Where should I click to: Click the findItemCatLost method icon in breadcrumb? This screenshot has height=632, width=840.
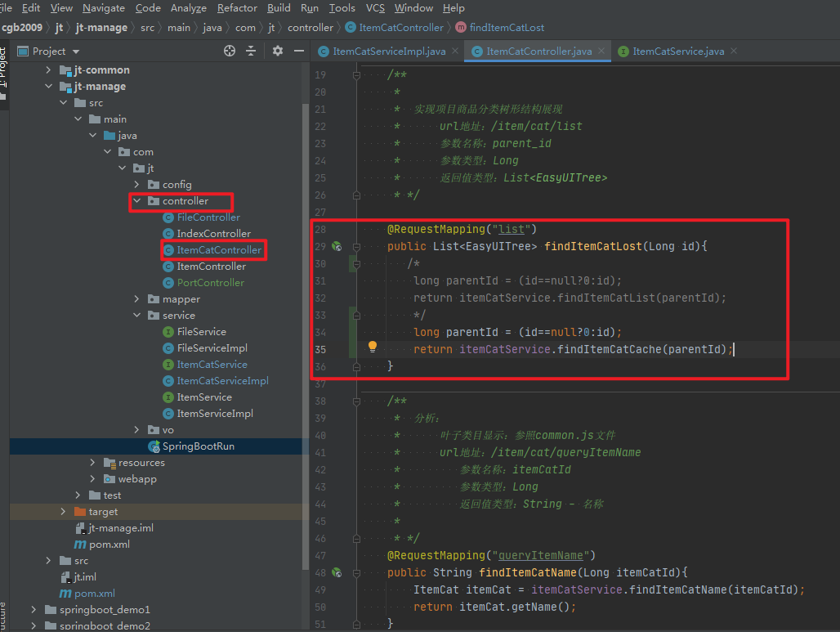460,27
